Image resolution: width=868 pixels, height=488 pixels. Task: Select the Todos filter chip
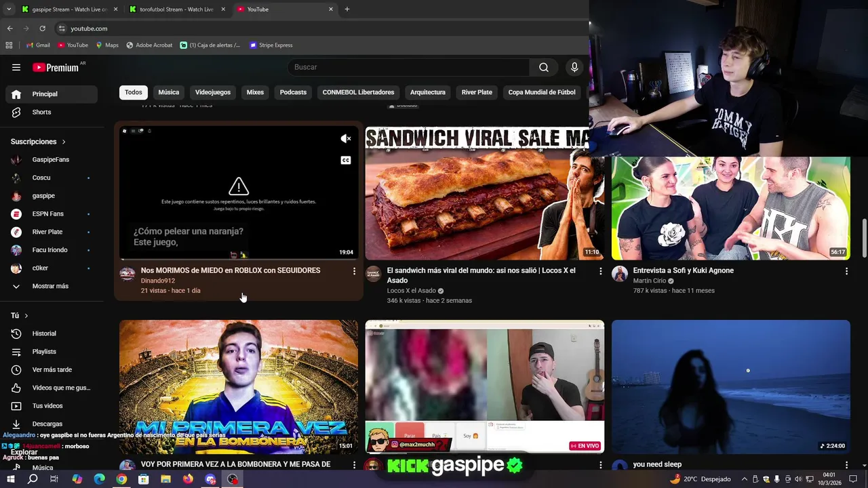point(134,92)
